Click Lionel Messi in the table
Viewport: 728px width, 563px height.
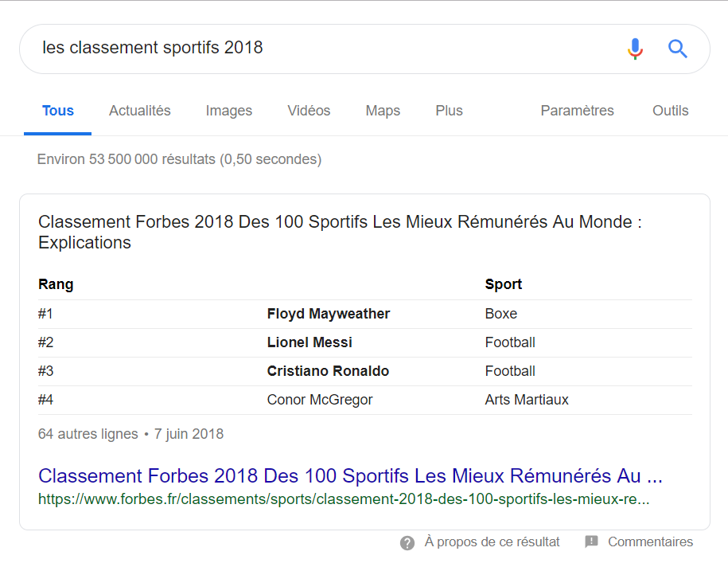309,342
